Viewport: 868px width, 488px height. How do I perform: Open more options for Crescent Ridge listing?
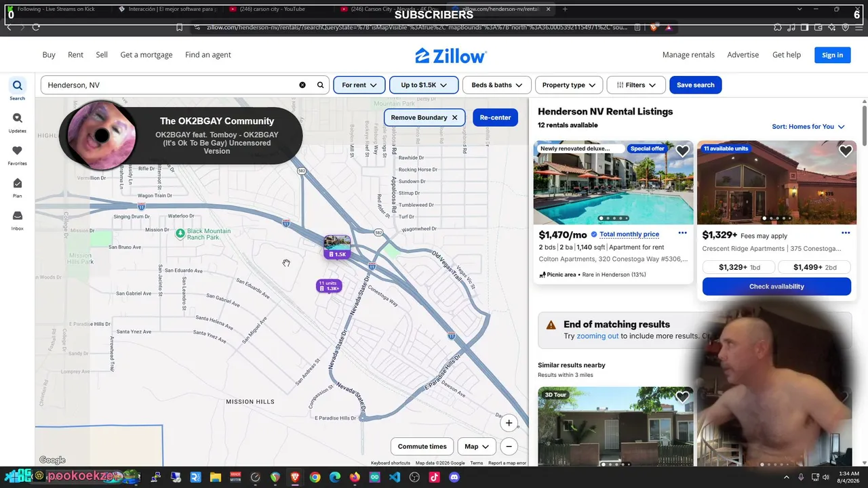click(846, 233)
